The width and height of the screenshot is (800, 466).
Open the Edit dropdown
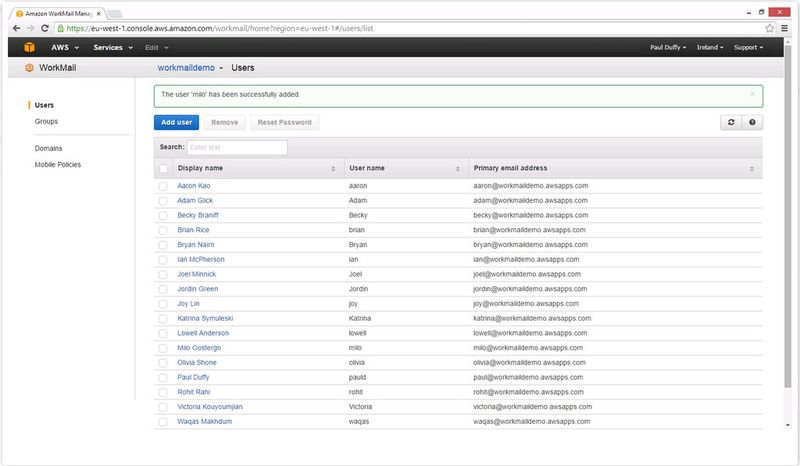157,47
